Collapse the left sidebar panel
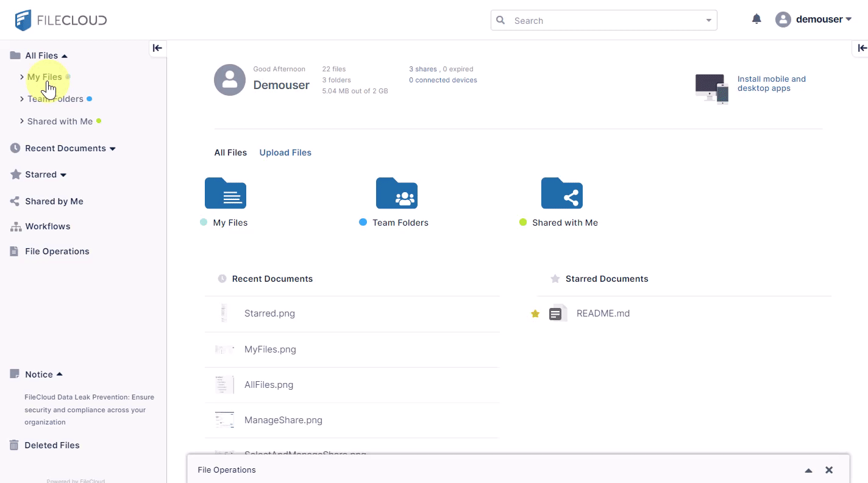This screenshot has height=483, width=868. coord(157,48)
